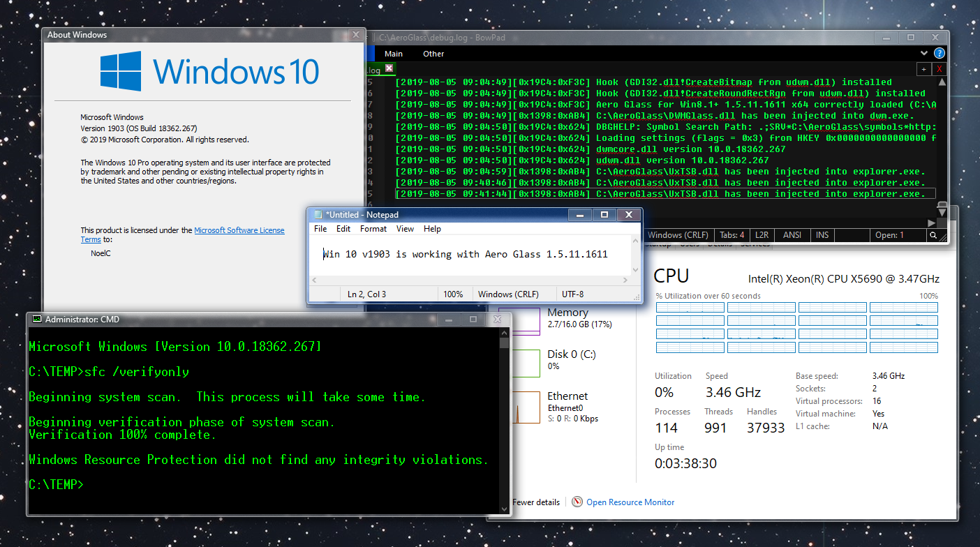The image size is (980, 547).
Task: Click blue file button in BowPad ribbon
Action: click(371, 54)
